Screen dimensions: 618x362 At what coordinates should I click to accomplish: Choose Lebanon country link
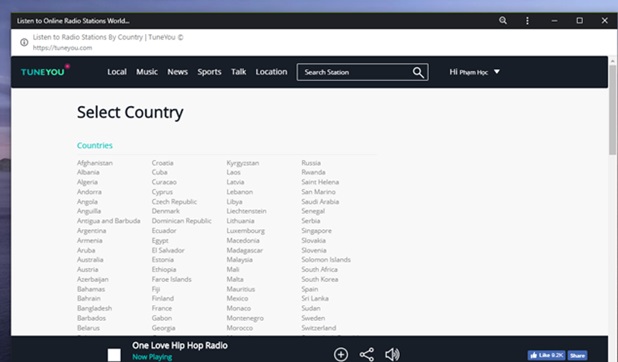pyautogui.click(x=240, y=192)
